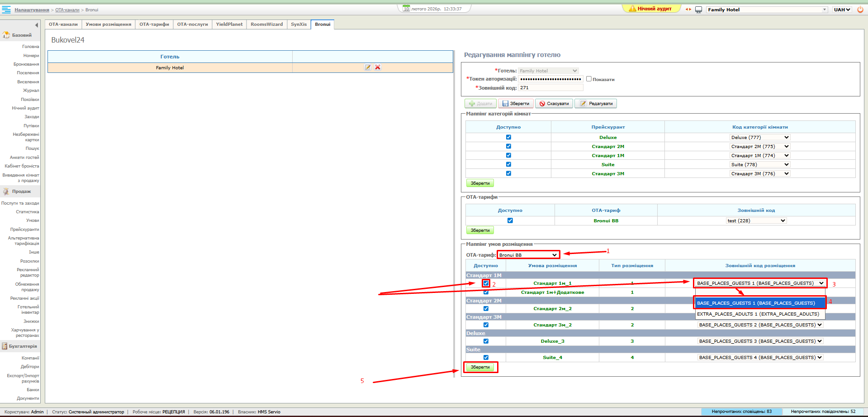Uncheck availability for Deluxe room category
This screenshot has height=417, width=868.
(x=508, y=137)
